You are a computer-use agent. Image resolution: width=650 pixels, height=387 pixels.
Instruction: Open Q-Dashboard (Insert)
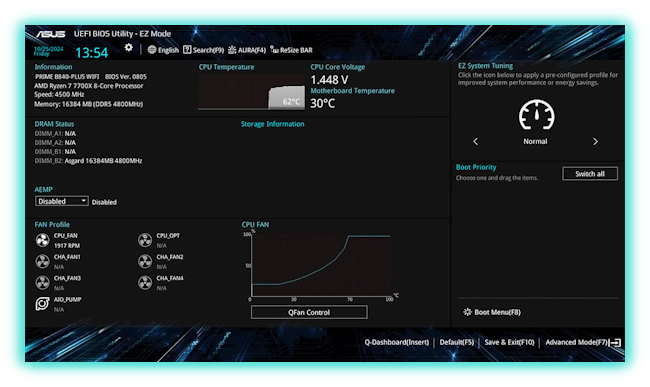397,342
